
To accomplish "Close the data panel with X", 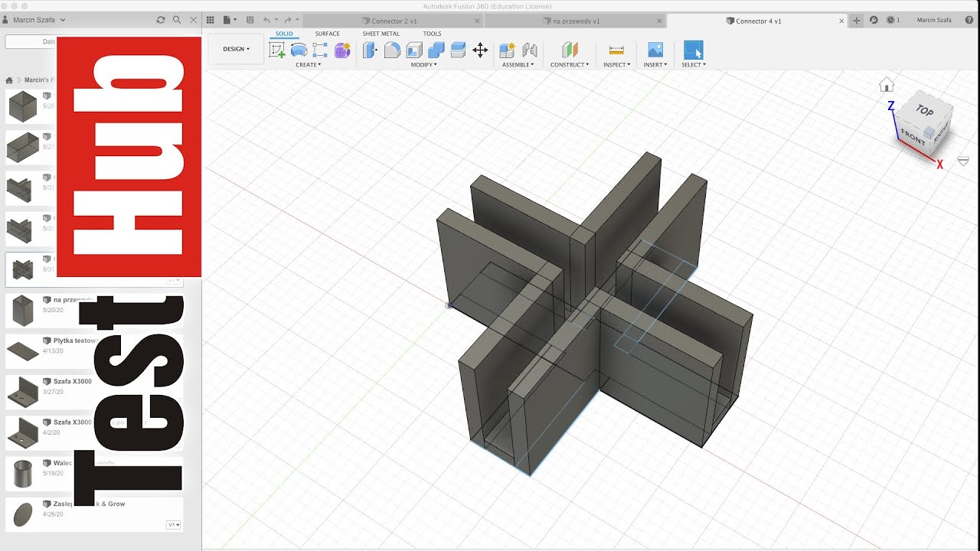I will [194, 20].
